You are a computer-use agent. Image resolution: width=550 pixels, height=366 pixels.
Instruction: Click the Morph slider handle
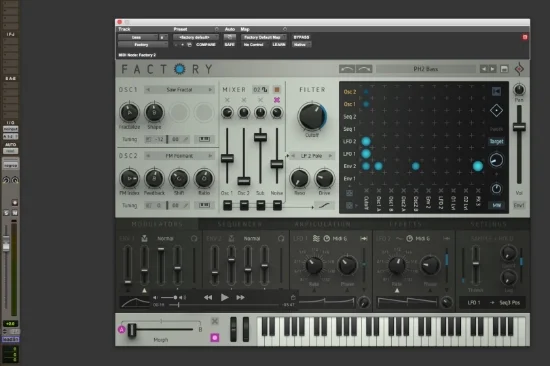[x=132, y=330]
